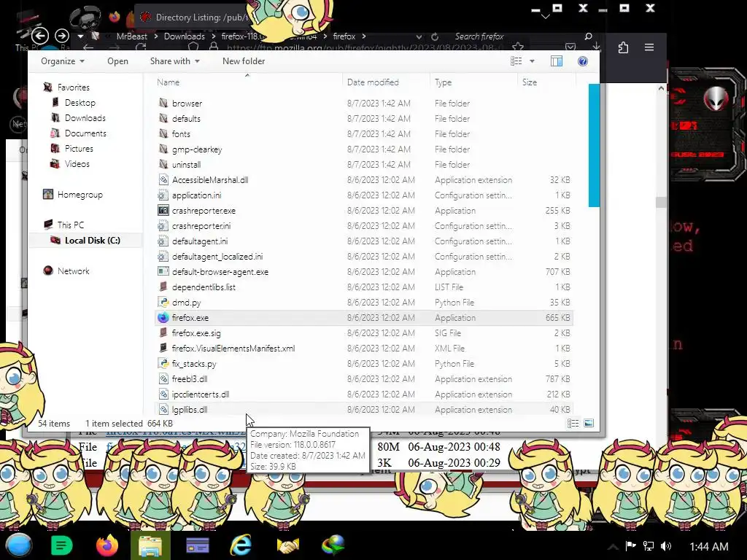The height and width of the screenshot is (560, 747).
Task: Select the gmp-clearkey folder
Action: point(197,149)
